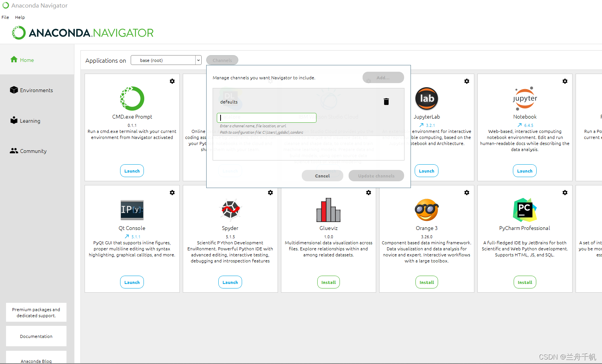Open Qt Console settings gear
The height and width of the screenshot is (364, 602).
(x=172, y=193)
